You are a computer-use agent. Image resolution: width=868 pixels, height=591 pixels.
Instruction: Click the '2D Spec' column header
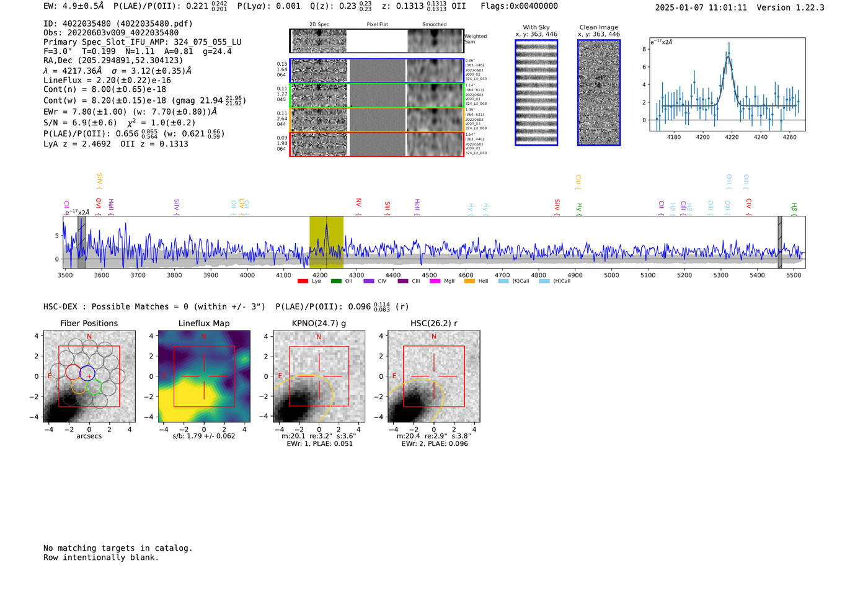319,25
